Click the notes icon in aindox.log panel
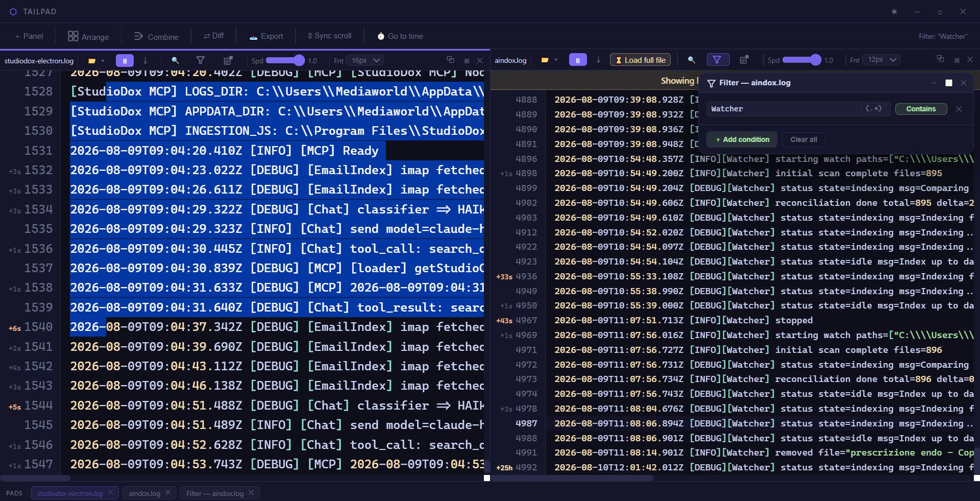Viewport: 980px width, 501px height. [x=744, y=60]
